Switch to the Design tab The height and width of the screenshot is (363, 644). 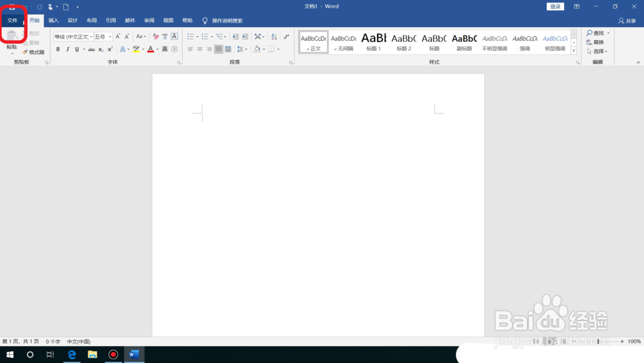[x=73, y=20]
